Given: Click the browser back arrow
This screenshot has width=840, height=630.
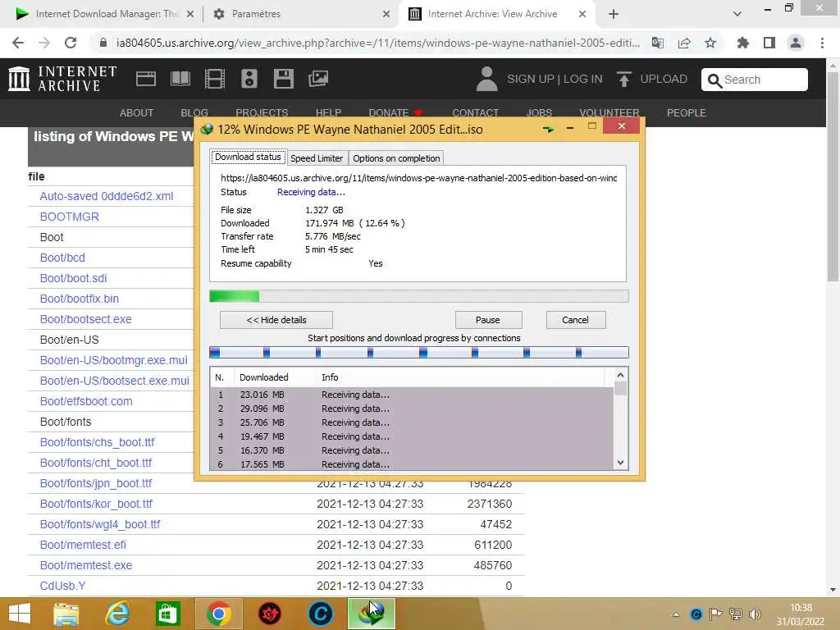Looking at the screenshot, I should click(18, 43).
